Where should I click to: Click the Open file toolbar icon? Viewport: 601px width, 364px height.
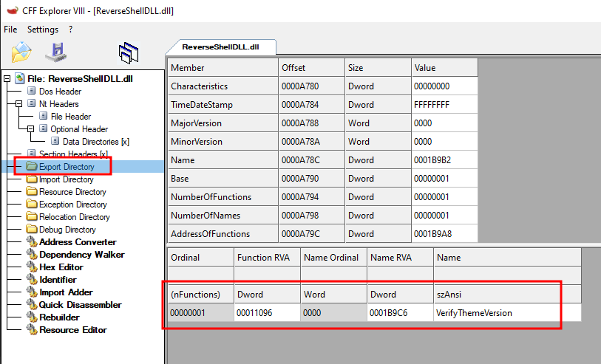pos(21,52)
